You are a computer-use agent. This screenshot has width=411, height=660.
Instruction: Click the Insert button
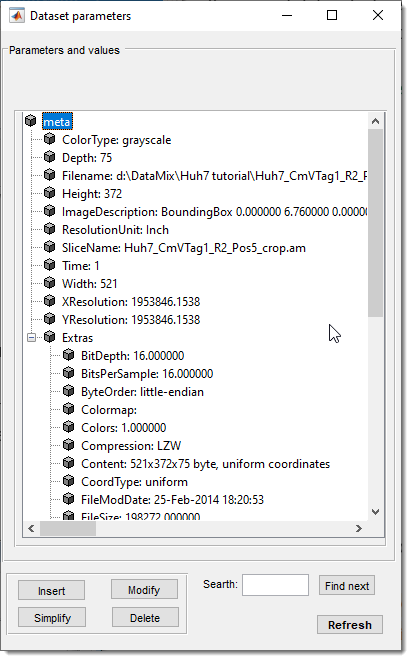(x=51, y=591)
